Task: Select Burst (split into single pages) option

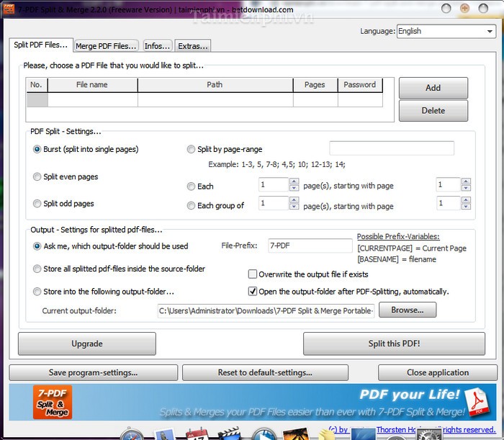Action: coord(37,149)
